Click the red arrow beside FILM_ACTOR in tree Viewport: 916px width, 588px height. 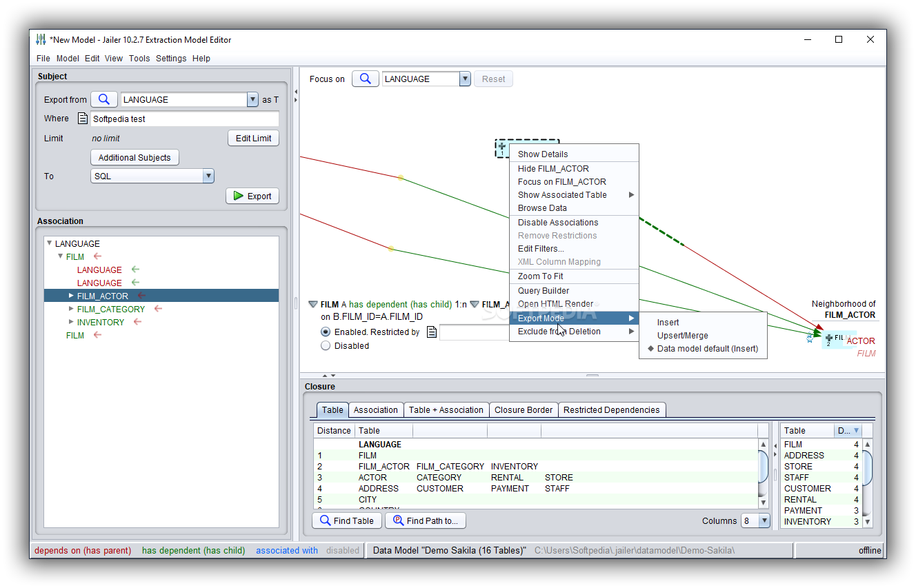click(x=141, y=296)
